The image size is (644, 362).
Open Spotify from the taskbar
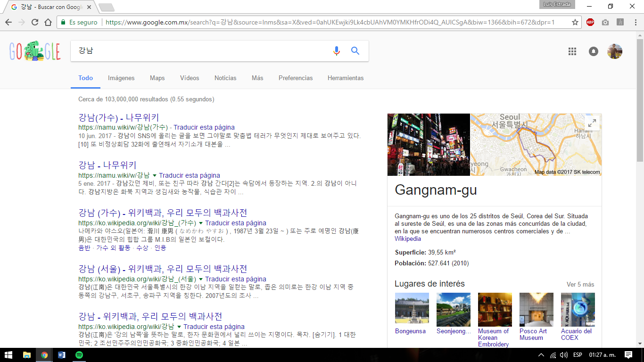[79, 355]
